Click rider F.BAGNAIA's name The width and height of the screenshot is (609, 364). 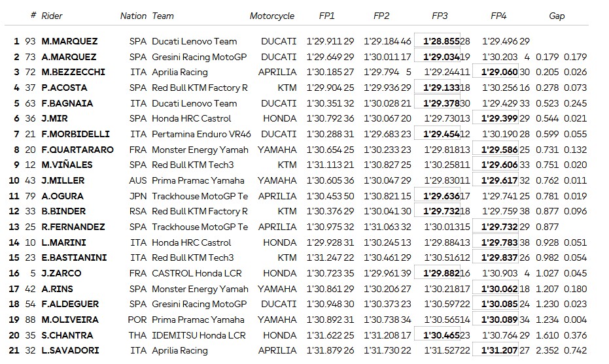67,103
